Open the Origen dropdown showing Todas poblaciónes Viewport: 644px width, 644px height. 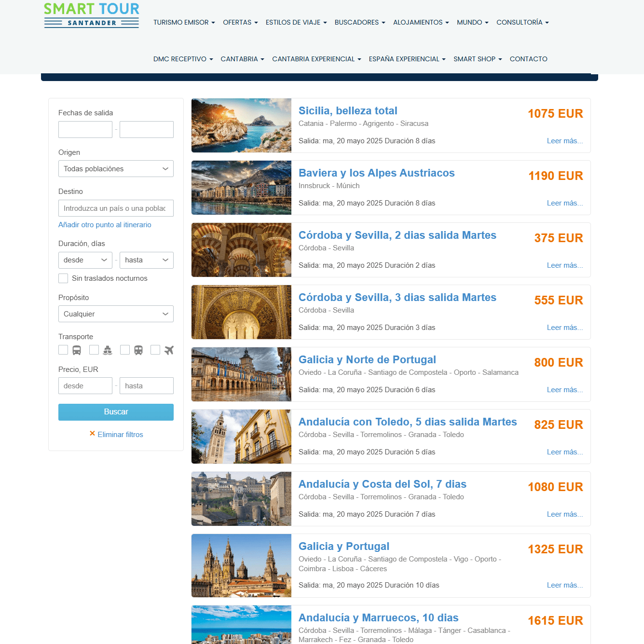(116, 169)
